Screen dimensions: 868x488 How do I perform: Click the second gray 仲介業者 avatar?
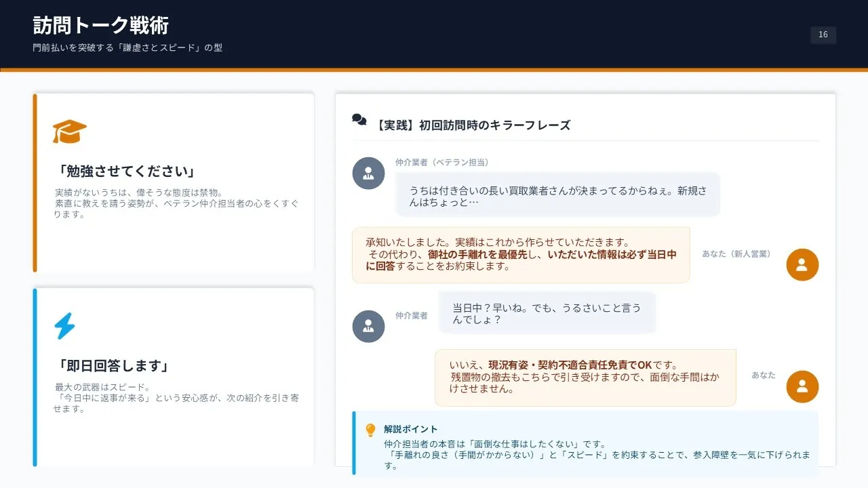(368, 327)
